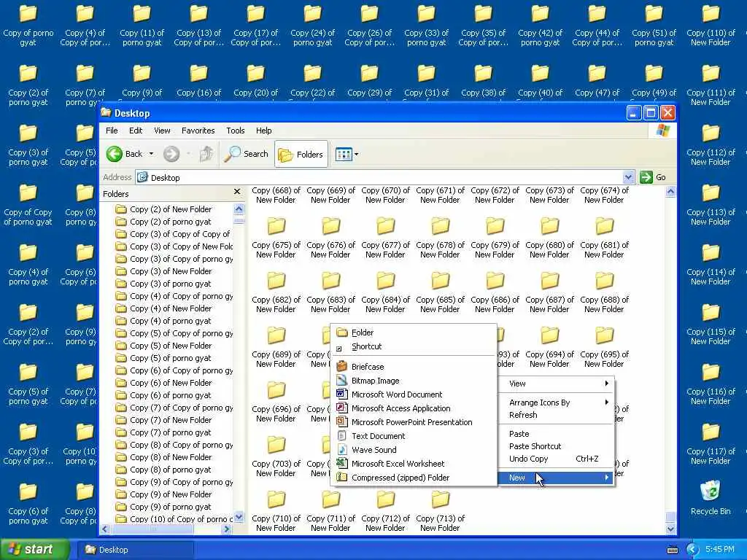This screenshot has height=560, width=747.
Task: Open the View menu in menu bar
Action: tap(162, 131)
